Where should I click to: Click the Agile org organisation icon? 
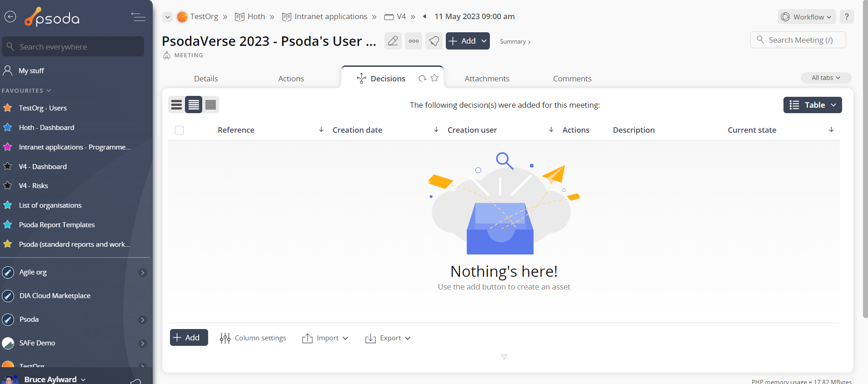coord(8,272)
